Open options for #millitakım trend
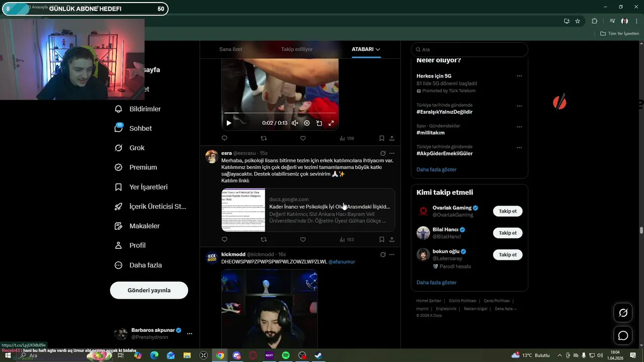This screenshot has width=644, height=362. pos(519,127)
